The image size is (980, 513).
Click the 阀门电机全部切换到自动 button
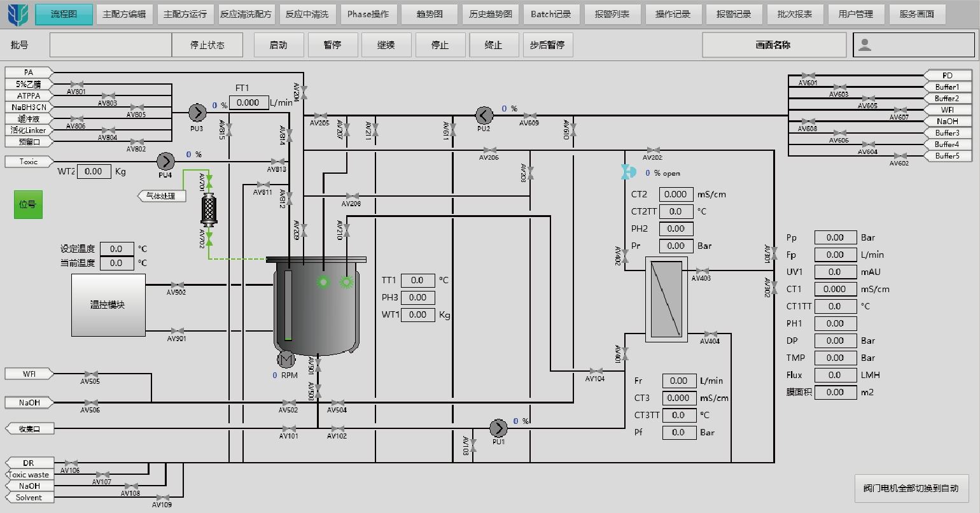911,488
